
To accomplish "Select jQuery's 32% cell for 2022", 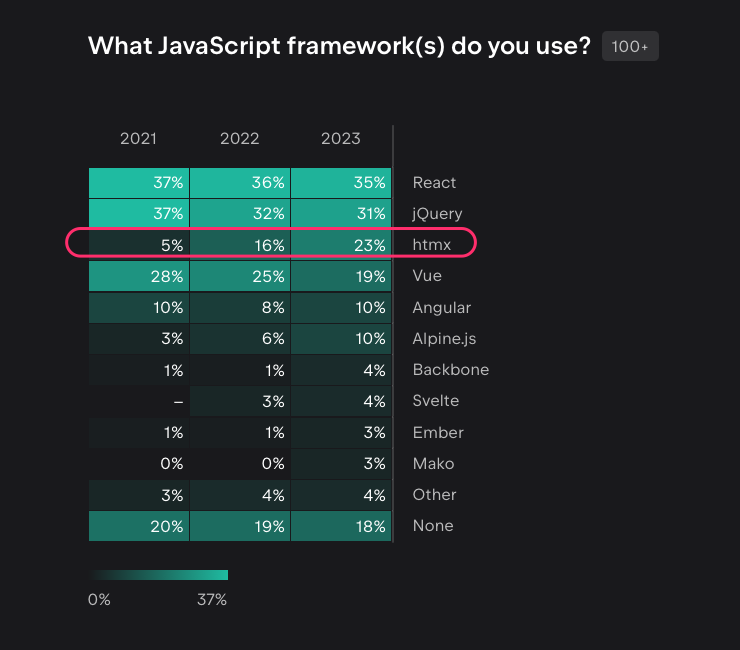I will click(240, 213).
